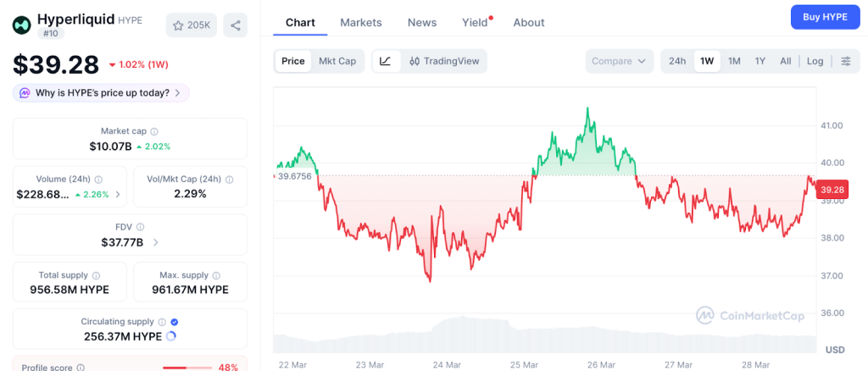
Task: Open the Compare dropdown
Action: coord(619,61)
